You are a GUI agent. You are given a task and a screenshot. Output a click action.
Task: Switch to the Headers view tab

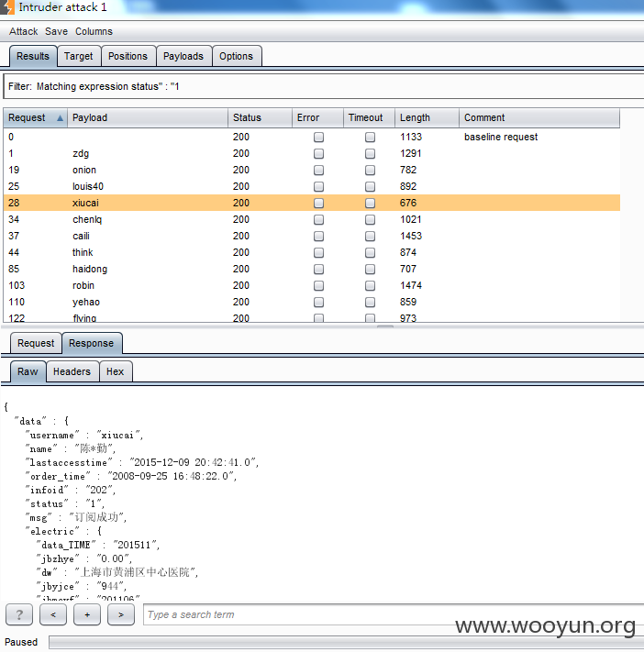point(72,371)
